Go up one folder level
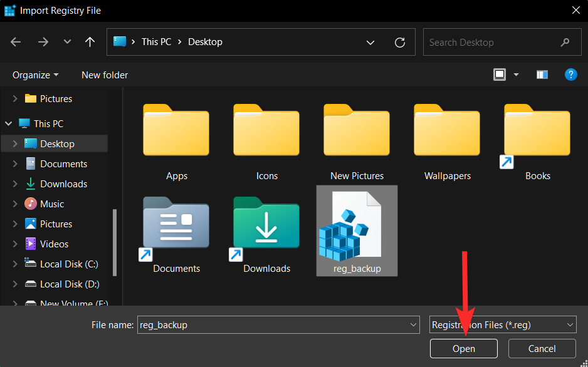This screenshot has height=367, width=588. [90, 42]
